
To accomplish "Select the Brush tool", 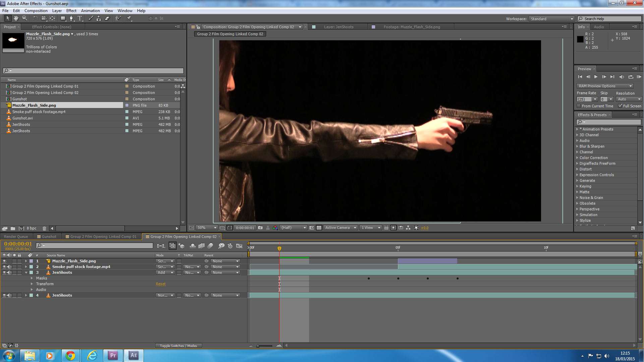I will click(x=91, y=18).
